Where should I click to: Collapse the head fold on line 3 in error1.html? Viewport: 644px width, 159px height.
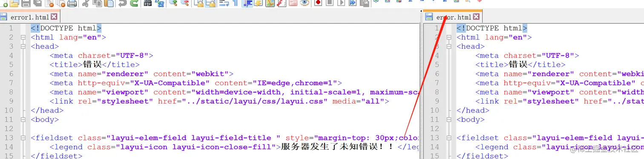pos(23,46)
